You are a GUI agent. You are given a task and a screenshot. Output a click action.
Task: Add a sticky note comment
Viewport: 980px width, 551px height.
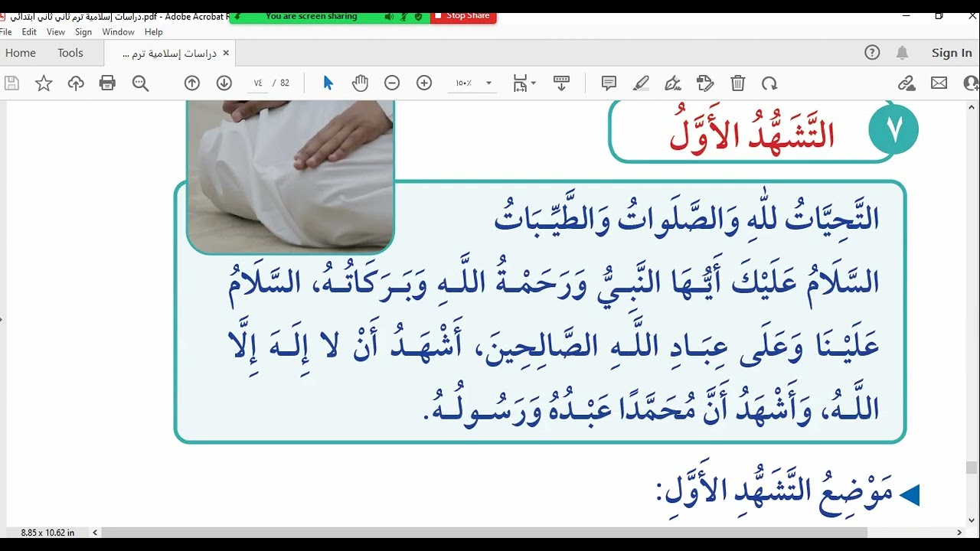[x=609, y=83]
